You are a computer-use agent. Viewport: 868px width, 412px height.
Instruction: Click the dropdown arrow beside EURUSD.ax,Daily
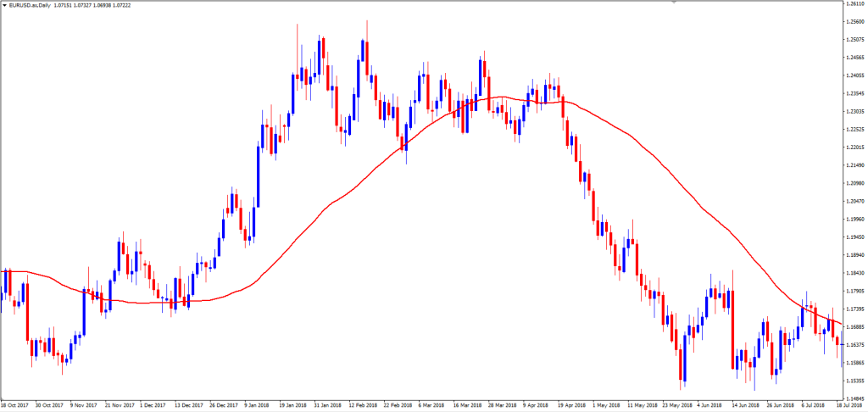(x=4, y=6)
